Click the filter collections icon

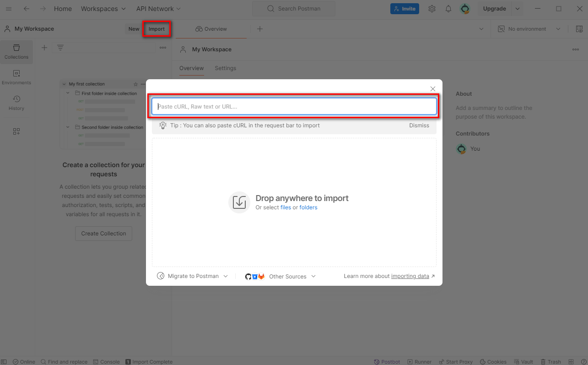(x=60, y=48)
